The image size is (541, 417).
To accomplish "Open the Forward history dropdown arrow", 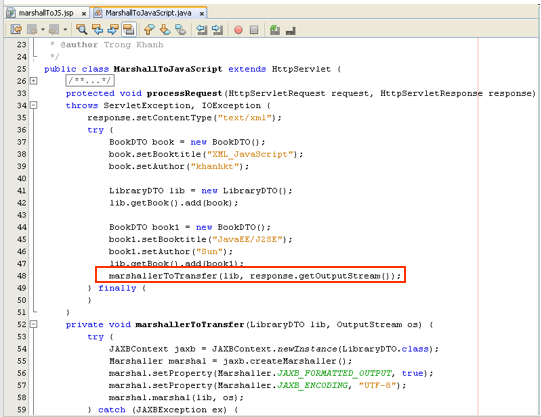I will click(x=65, y=30).
